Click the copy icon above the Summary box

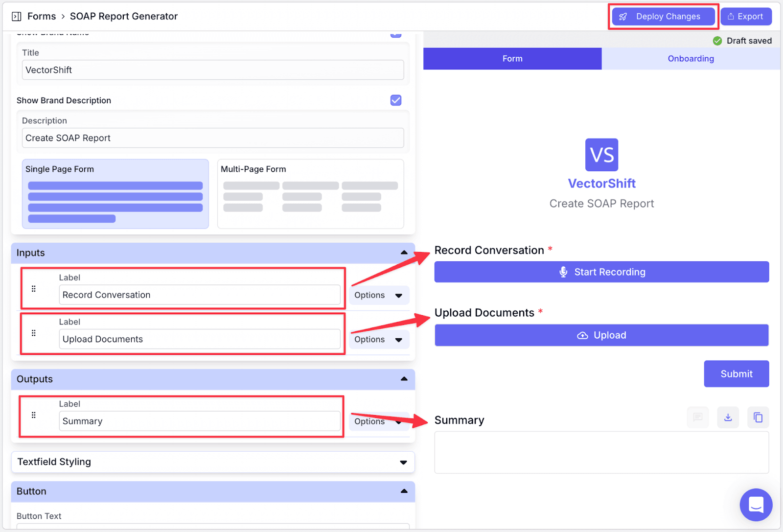pyautogui.click(x=758, y=417)
